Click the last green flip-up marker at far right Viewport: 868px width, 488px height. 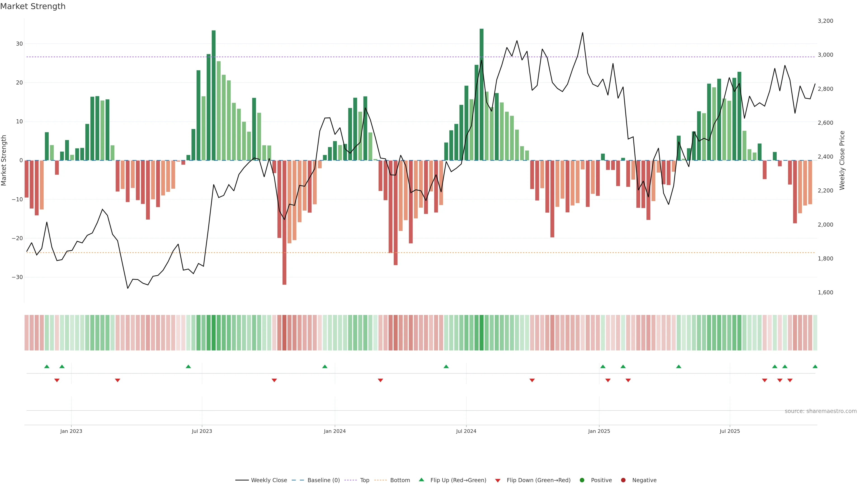[815, 366]
